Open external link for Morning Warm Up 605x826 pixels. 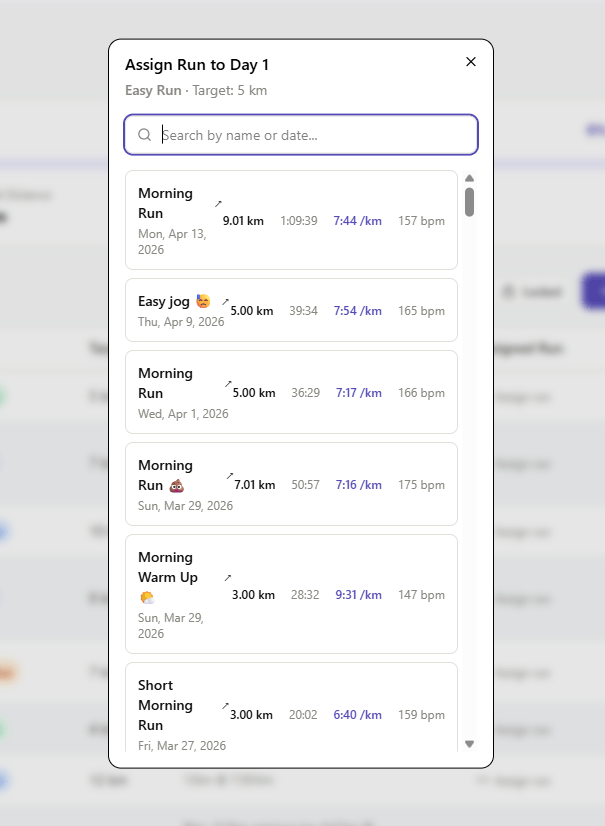pos(228,578)
